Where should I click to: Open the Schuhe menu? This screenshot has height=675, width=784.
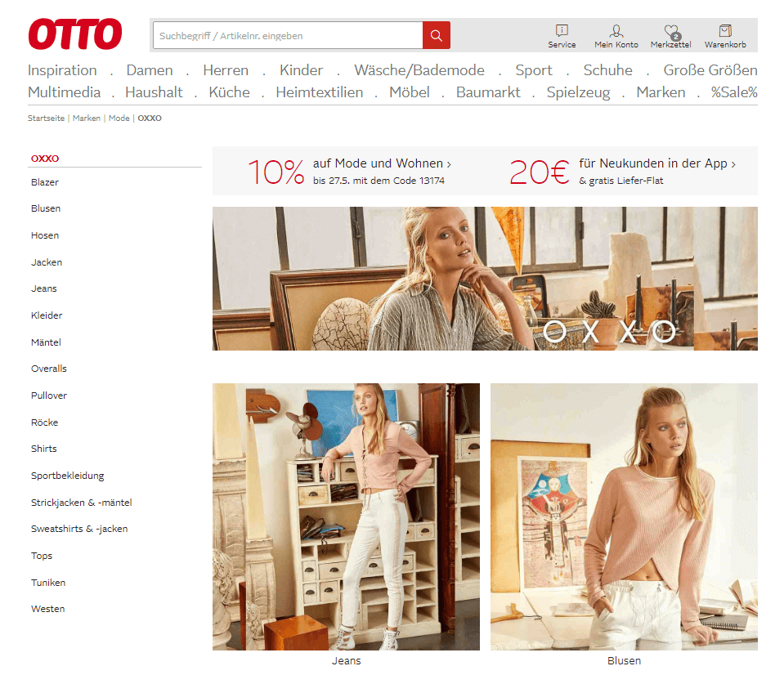(607, 70)
